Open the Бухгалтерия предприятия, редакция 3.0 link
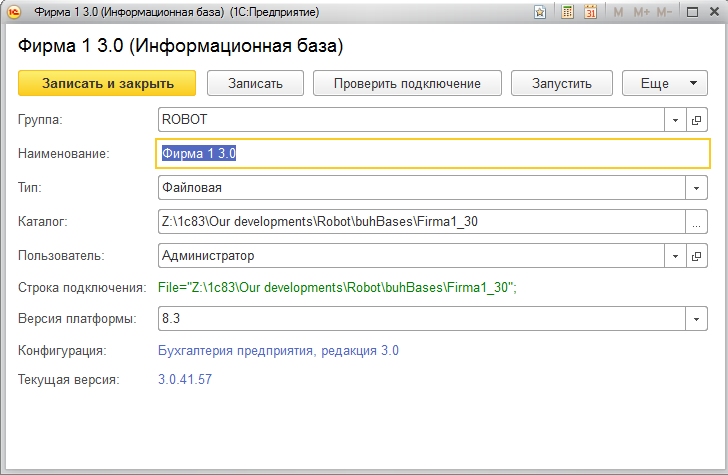The width and height of the screenshot is (728, 475). (x=278, y=351)
